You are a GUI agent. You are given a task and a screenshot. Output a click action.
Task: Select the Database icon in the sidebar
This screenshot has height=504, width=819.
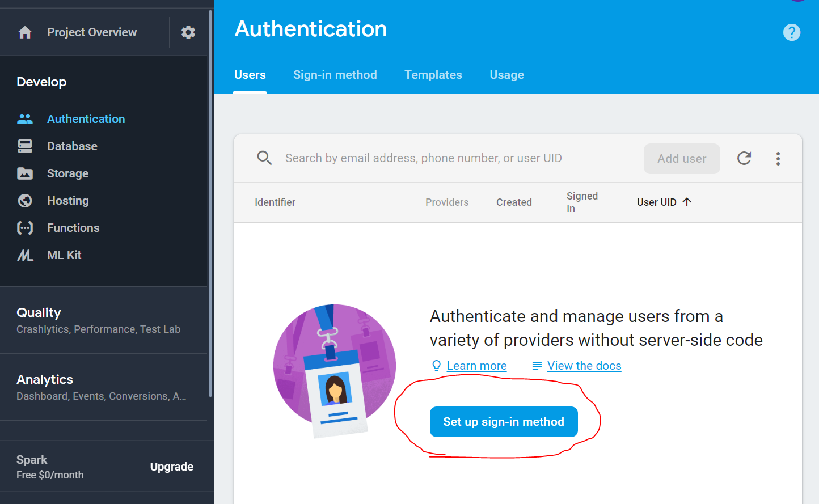click(x=25, y=146)
